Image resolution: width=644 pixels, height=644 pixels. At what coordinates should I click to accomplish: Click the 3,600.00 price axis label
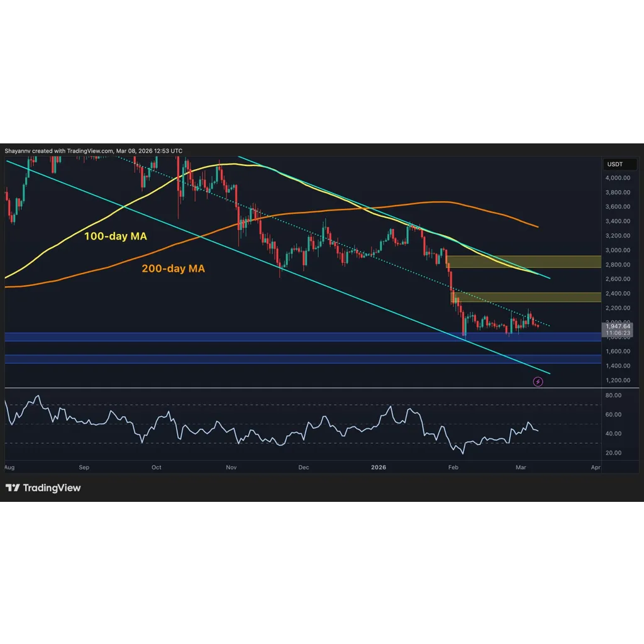click(x=618, y=206)
